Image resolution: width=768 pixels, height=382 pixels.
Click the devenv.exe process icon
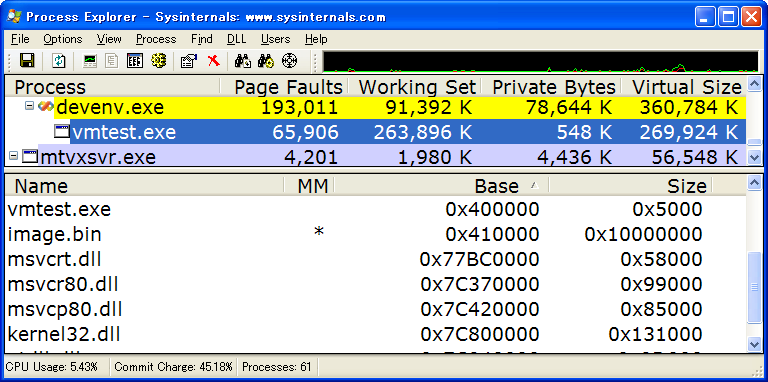(46, 106)
